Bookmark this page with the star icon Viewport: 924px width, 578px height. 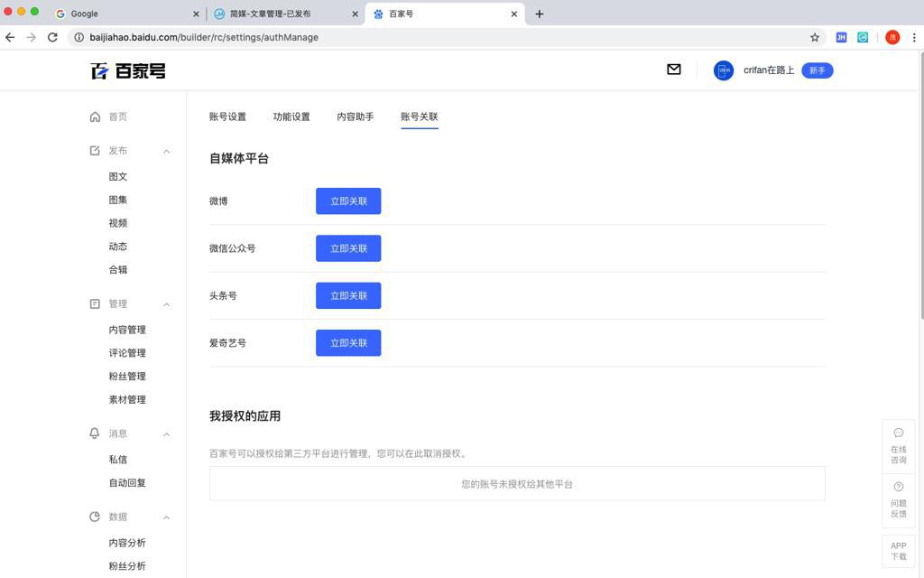tap(815, 37)
